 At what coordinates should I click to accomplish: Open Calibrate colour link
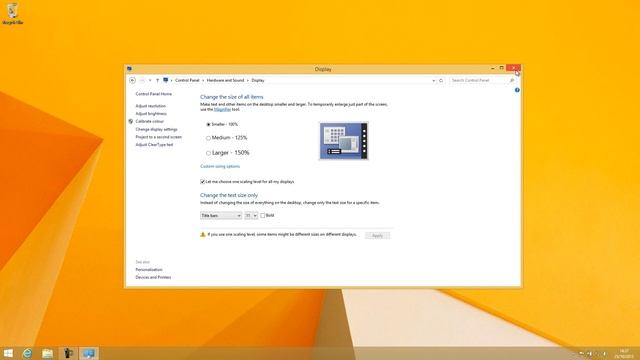pos(149,121)
